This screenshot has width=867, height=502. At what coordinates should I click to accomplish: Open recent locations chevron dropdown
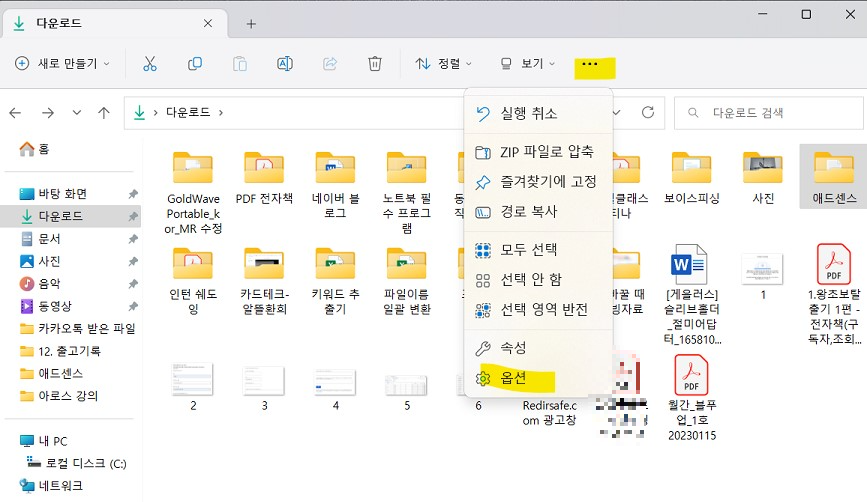[x=77, y=113]
